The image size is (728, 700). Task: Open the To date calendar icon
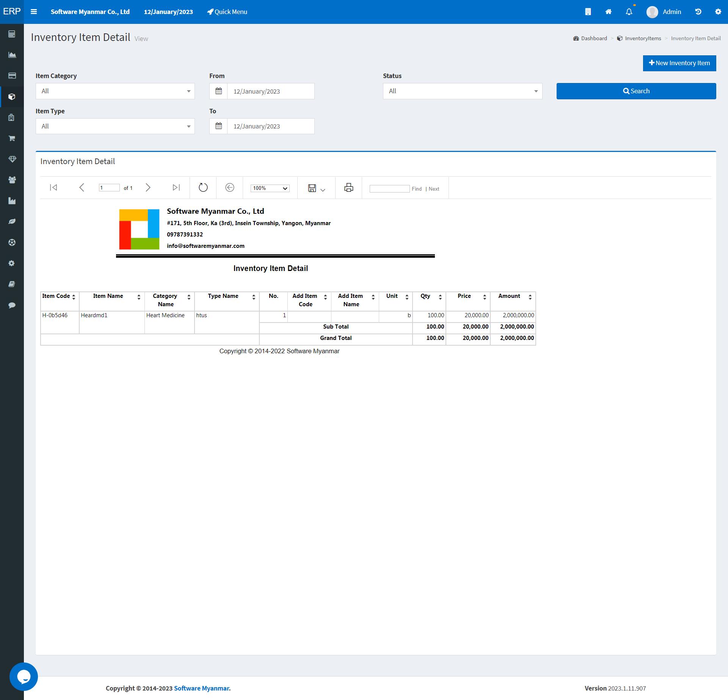coord(218,126)
